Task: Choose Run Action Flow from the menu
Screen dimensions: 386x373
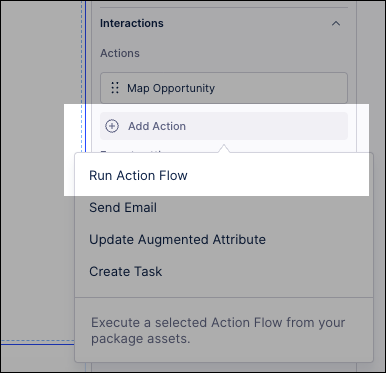Action: [138, 176]
